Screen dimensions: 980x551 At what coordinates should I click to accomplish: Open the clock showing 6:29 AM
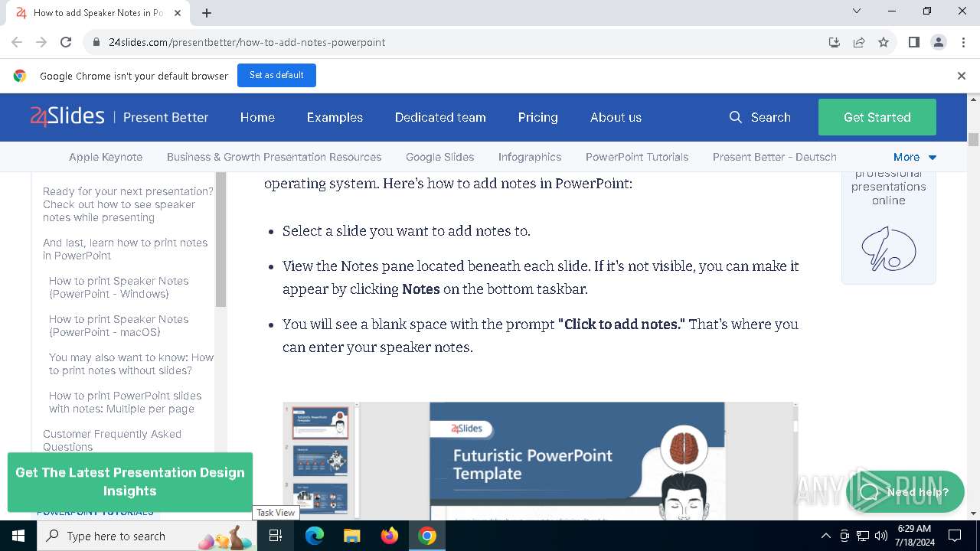[x=914, y=536]
